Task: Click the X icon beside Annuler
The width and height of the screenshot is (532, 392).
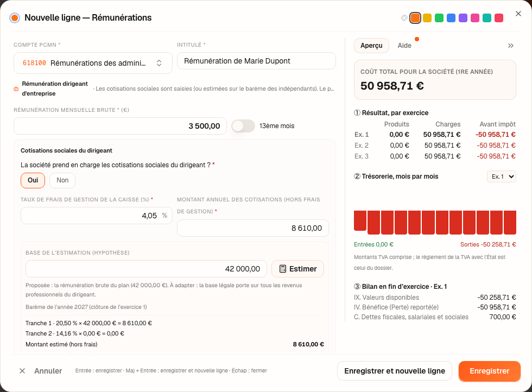Action: click(x=22, y=371)
